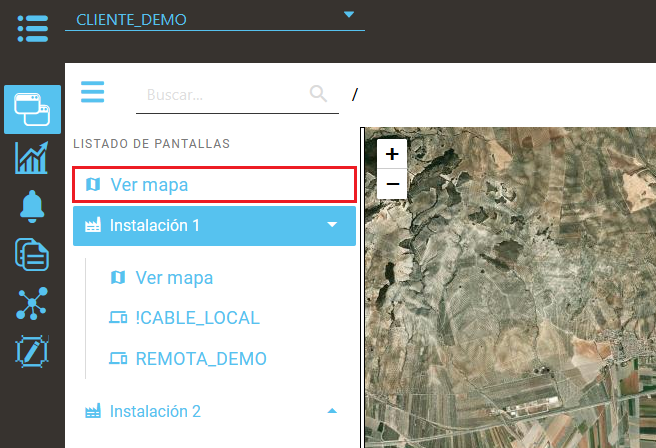Open the charts icon in left sidebar
The image size is (656, 448).
click(x=32, y=158)
